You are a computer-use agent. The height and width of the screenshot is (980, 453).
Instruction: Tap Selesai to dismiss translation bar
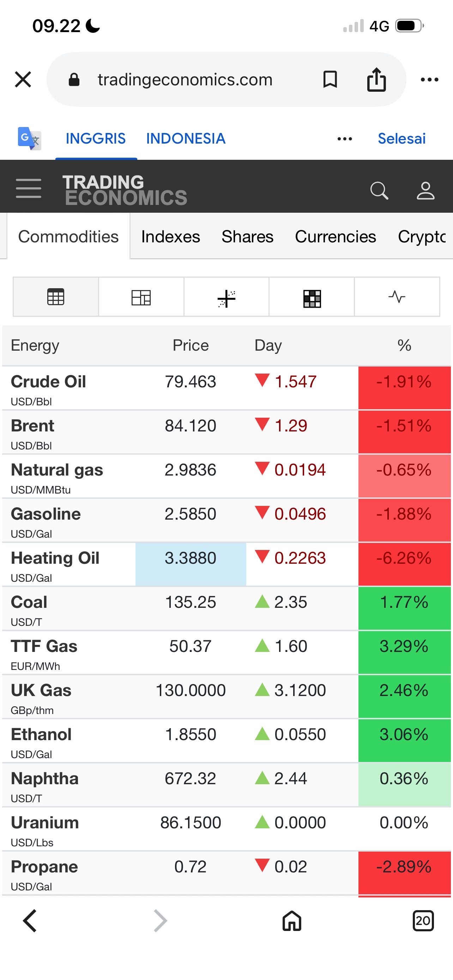coord(401,139)
